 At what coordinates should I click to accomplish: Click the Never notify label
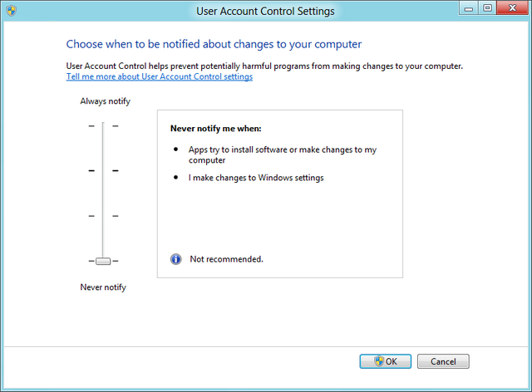pos(103,287)
